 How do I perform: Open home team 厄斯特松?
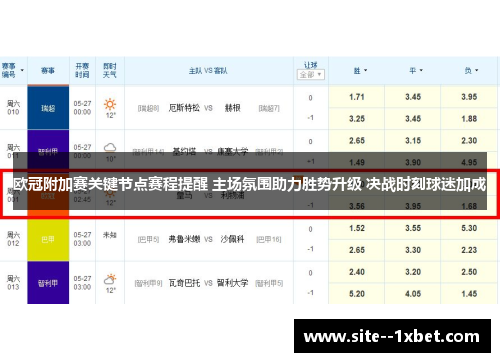click(184, 108)
